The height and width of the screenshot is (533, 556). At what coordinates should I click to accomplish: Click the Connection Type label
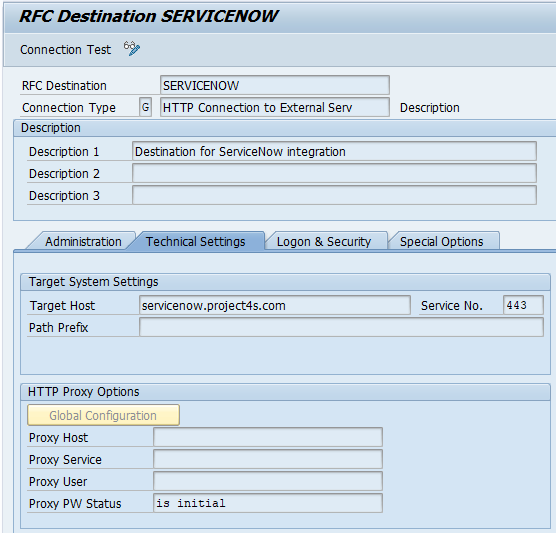[x=69, y=107]
